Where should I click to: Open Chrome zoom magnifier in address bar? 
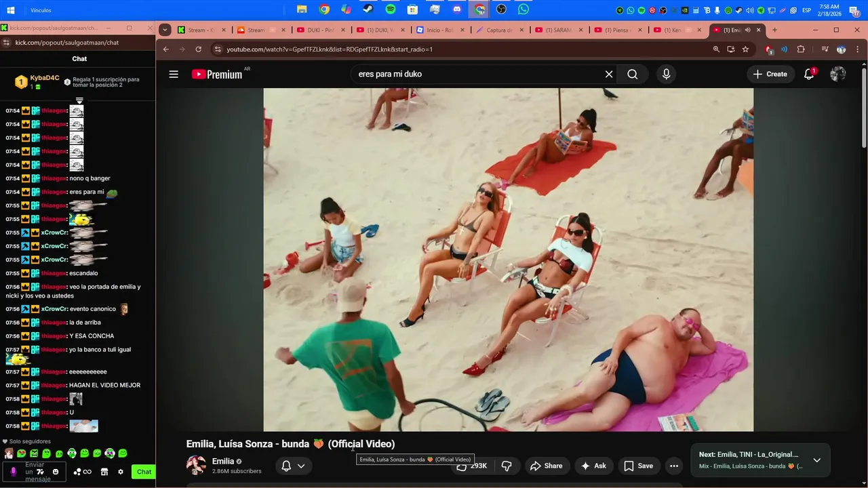tap(716, 49)
